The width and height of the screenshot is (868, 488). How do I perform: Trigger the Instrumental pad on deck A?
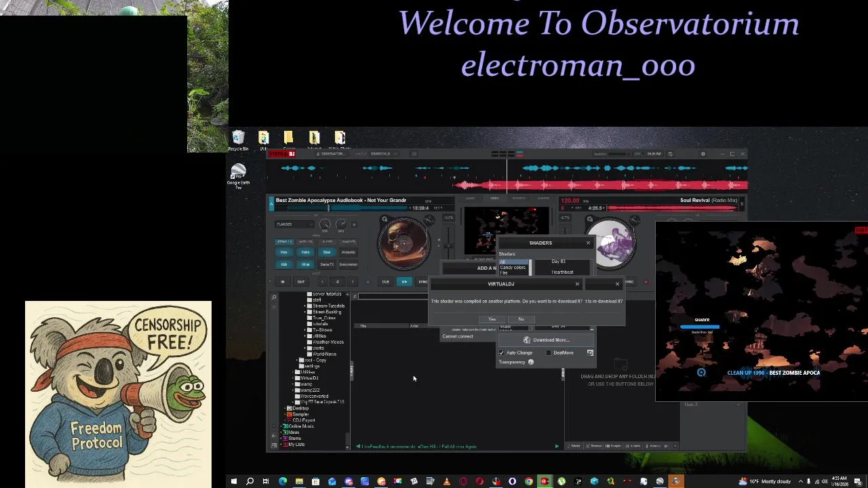[348, 264]
